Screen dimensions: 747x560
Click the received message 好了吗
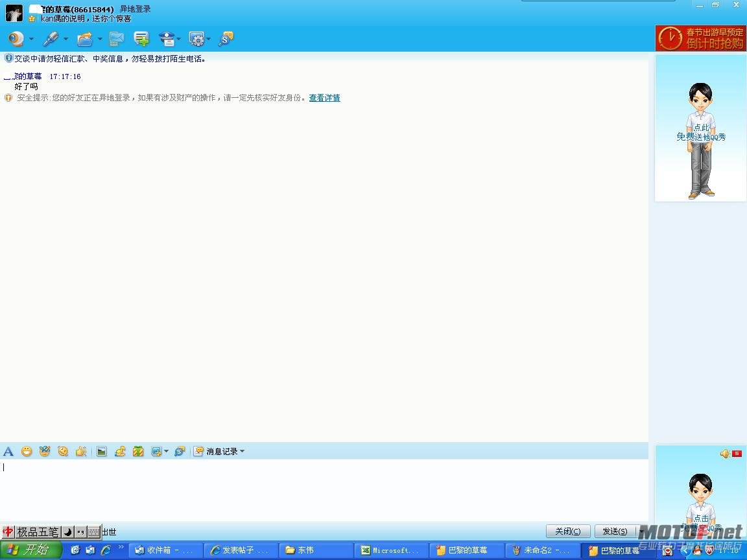click(26, 87)
